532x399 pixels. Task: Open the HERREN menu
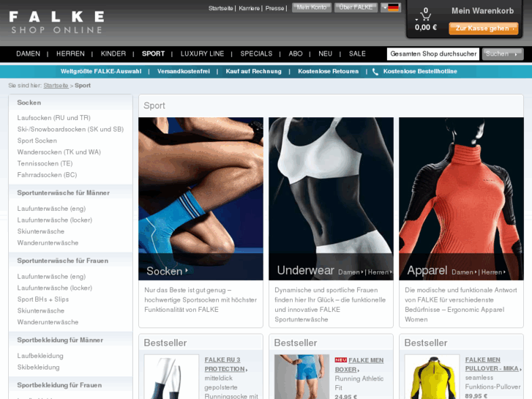pyautogui.click(x=70, y=54)
